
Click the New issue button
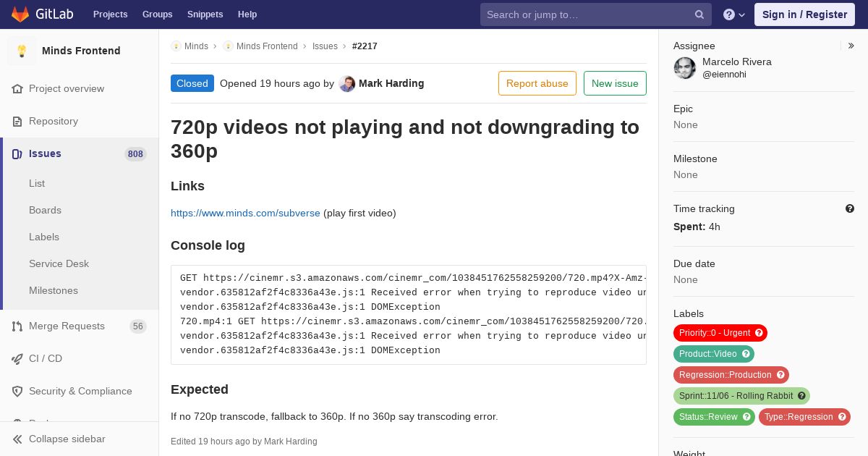pyautogui.click(x=615, y=83)
